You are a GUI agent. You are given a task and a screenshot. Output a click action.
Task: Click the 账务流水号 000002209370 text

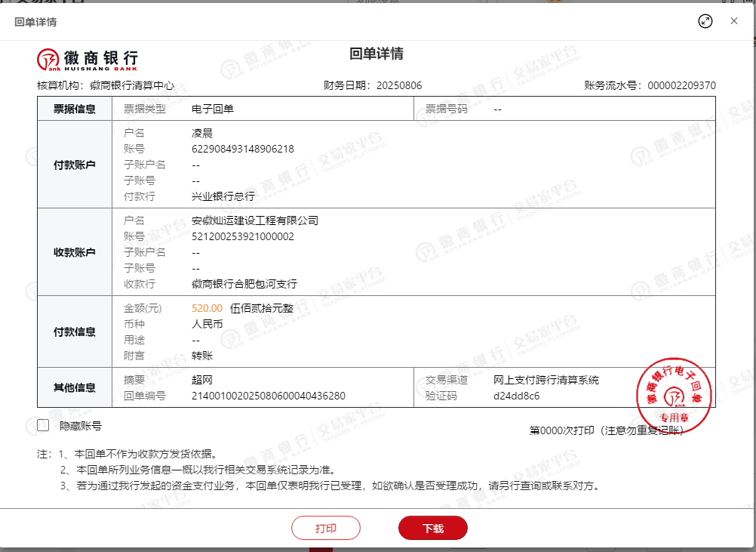click(x=650, y=85)
